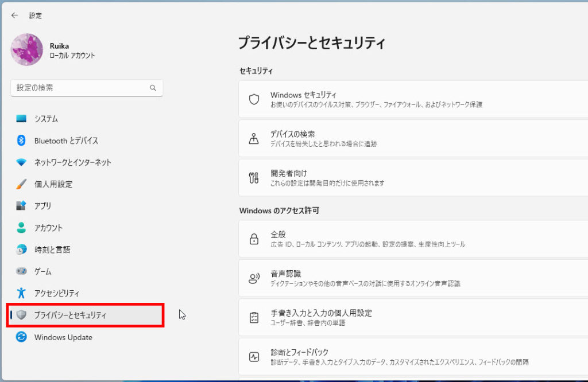
Task: Click the magnifier icon in search box
Action: pyautogui.click(x=153, y=88)
